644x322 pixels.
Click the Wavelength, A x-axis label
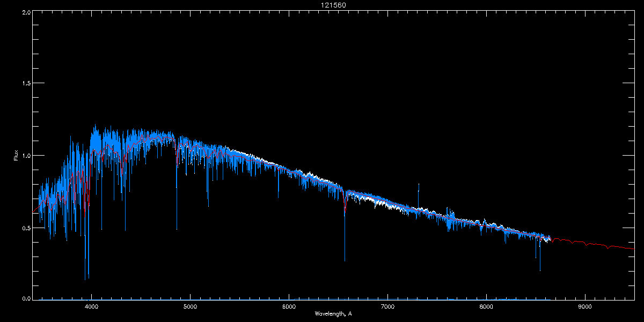333,313
